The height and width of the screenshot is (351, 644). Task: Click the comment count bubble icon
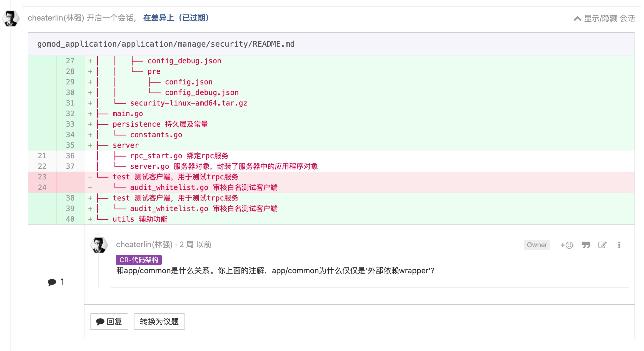[52, 282]
